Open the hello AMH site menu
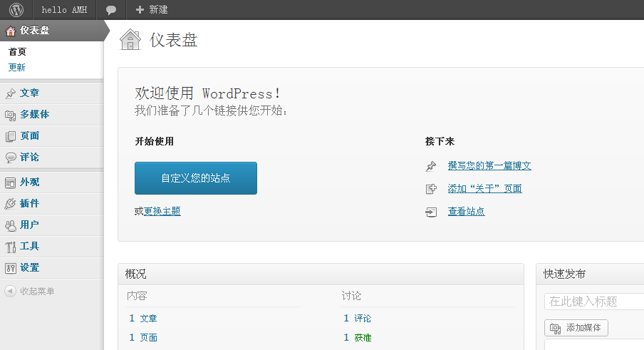This screenshot has height=350, width=644. [64, 10]
